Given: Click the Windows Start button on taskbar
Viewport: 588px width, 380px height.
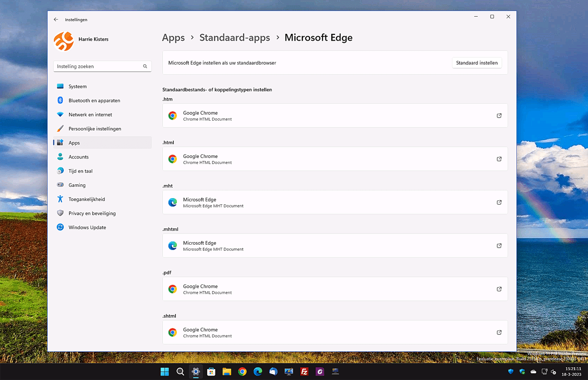Looking at the screenshot, I should point(165,372).
